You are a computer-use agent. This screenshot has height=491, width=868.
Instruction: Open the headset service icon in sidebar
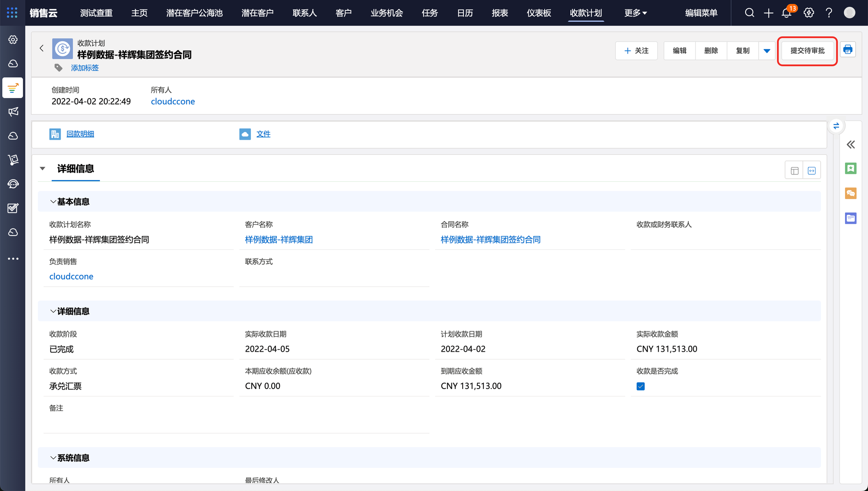point(13,184)
